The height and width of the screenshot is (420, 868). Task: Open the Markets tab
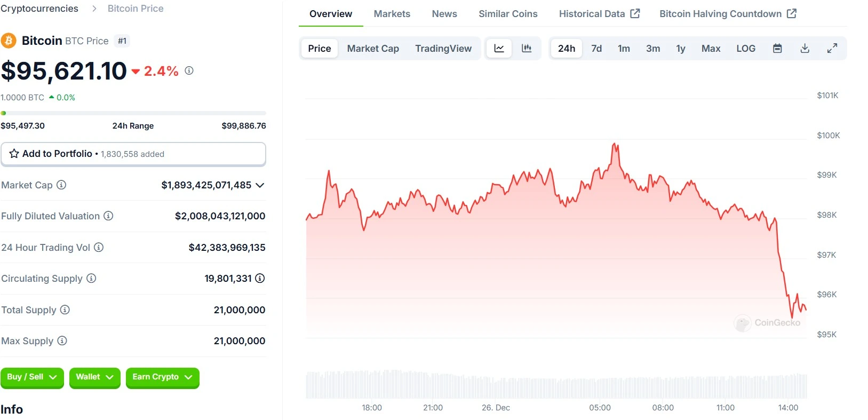[392, 14]
